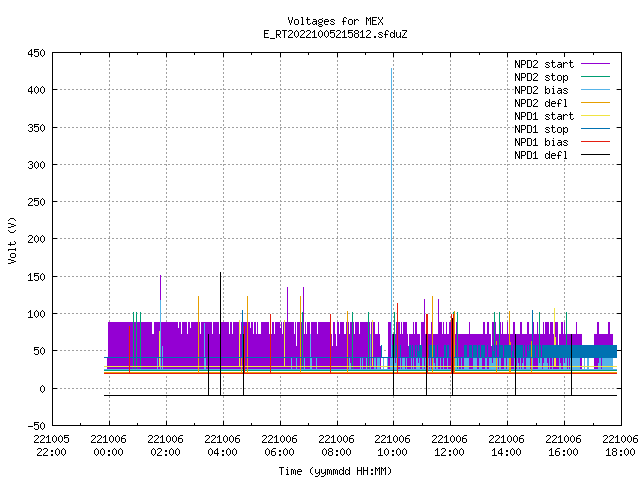The image size is (640, 480).
Task: Click the '221006 06:00' time axis label
Action: click(279, 446)
